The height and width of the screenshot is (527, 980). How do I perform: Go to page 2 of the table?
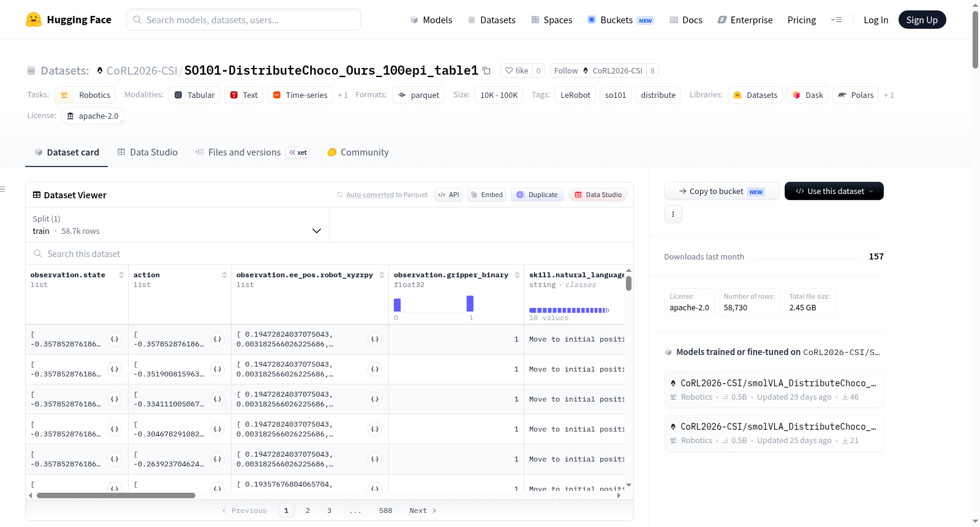click(307, 510)
